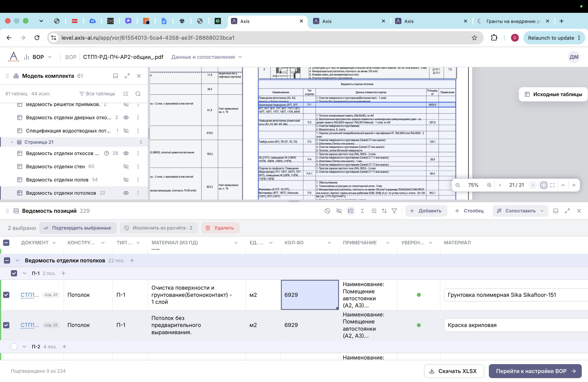Toggle visibility of Ведомость отделки потолков
The height and width of the screenshot is (382, 588).
(126, 193)
